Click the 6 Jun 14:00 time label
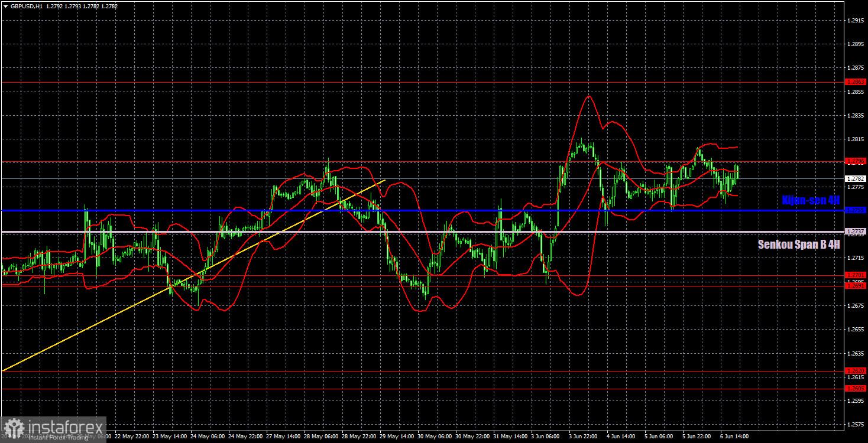Image resolution: width=868 pixels, height=443 pixels. [x=736, y=437]
